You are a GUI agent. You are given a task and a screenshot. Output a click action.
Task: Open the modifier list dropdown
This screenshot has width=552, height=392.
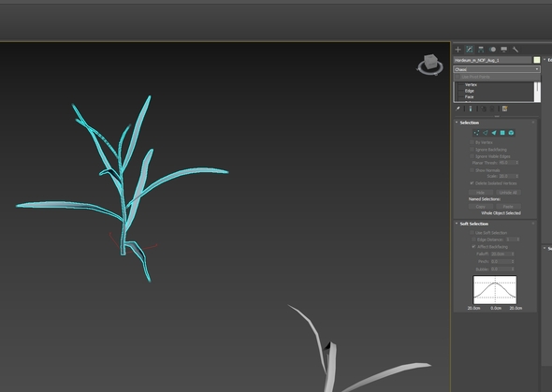coord(497,69)
